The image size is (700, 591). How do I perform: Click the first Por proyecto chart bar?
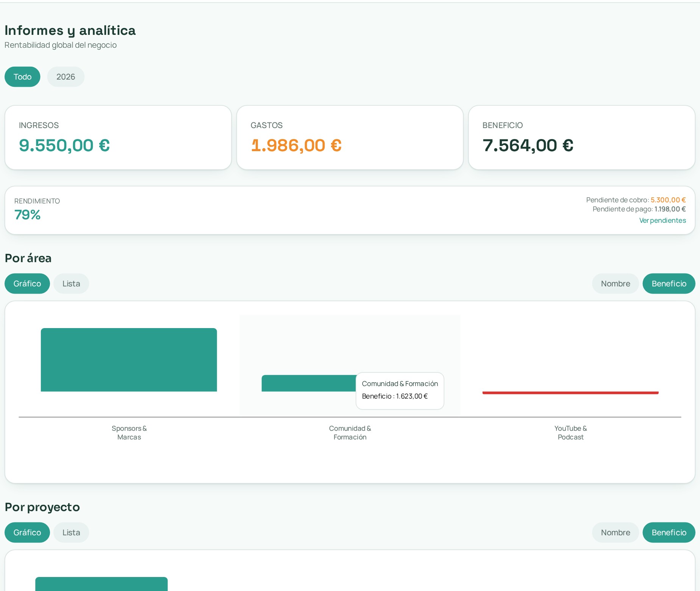coord(102,584)
